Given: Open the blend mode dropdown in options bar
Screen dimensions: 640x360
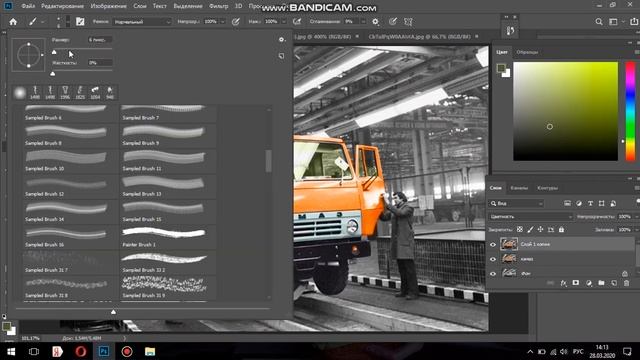Looking at the screenshot, I should 142,22.
